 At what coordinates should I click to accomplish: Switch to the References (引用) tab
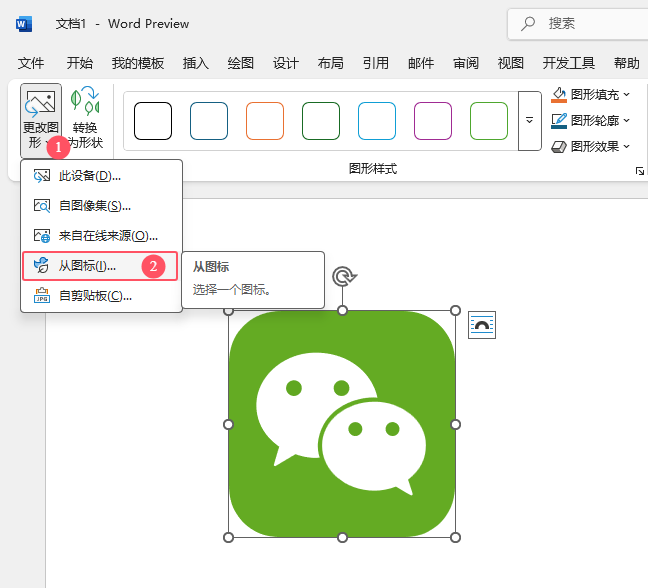click(376, 63)
